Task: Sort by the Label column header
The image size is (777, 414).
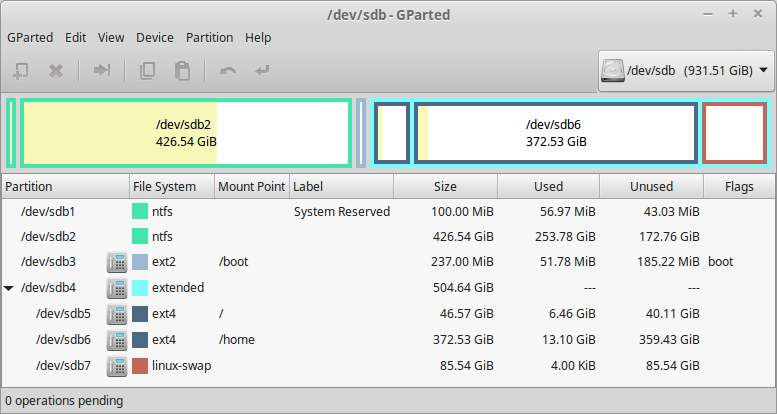Action: [x=341, y=186]
